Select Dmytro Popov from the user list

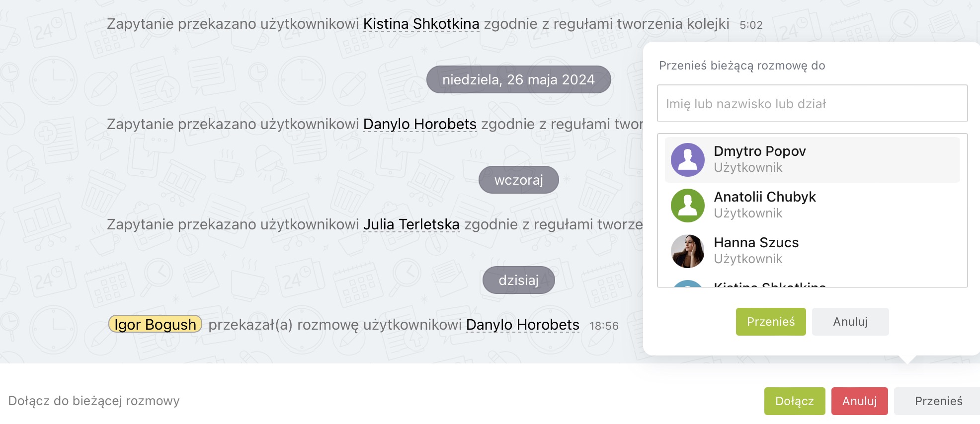[x=813, y=160]
